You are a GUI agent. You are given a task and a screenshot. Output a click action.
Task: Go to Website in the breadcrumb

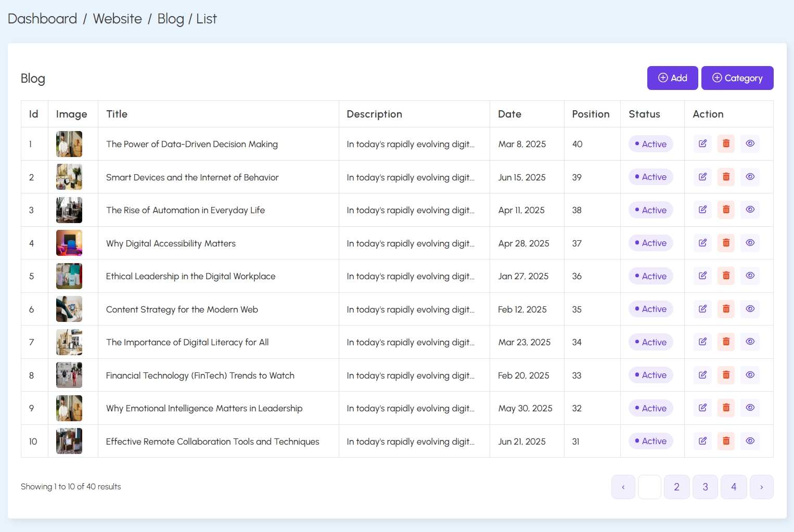[118, 19]
